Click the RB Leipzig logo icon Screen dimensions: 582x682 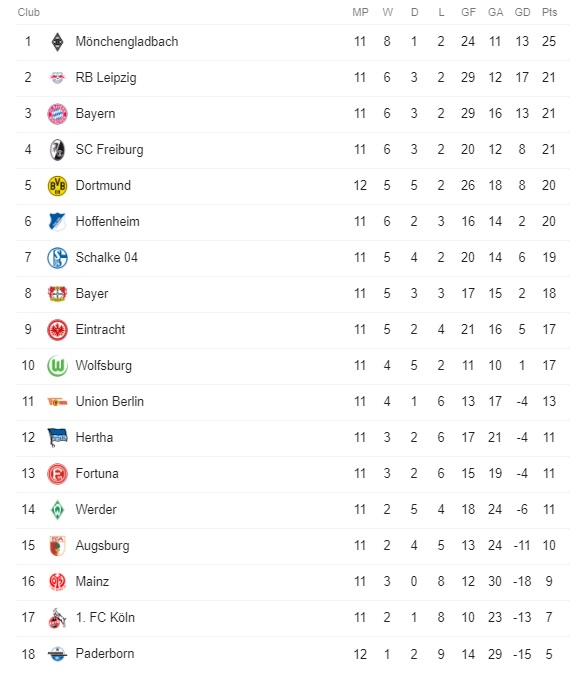(x=57, y=78)
